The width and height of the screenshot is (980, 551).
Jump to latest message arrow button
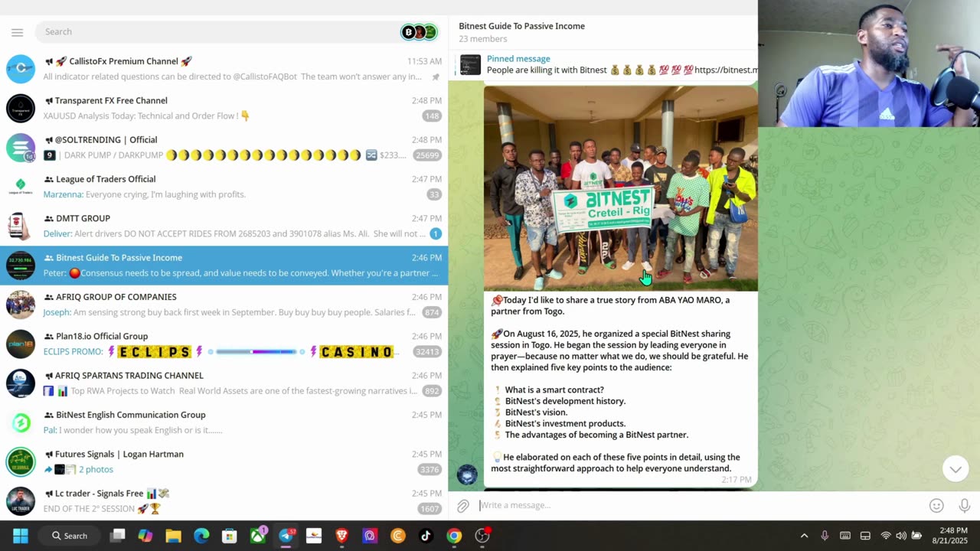(955, 469)
